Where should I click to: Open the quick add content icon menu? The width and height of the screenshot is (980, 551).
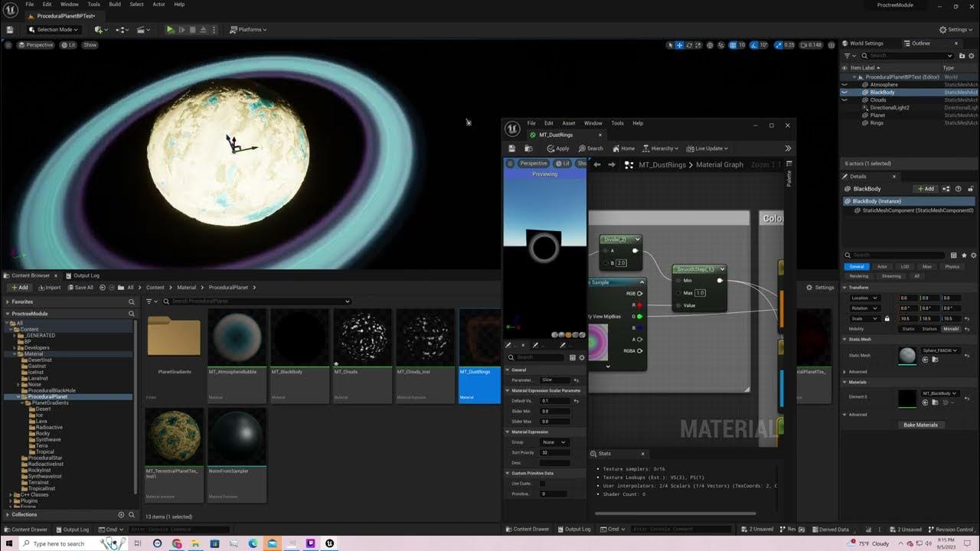tap(100, 29)
